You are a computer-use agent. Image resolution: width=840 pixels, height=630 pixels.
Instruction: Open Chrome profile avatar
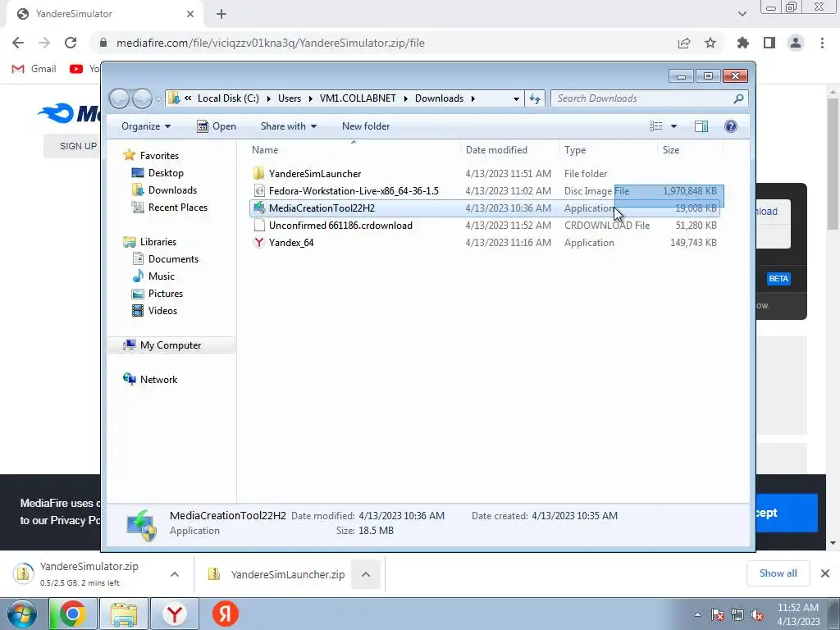pos(796,43)
